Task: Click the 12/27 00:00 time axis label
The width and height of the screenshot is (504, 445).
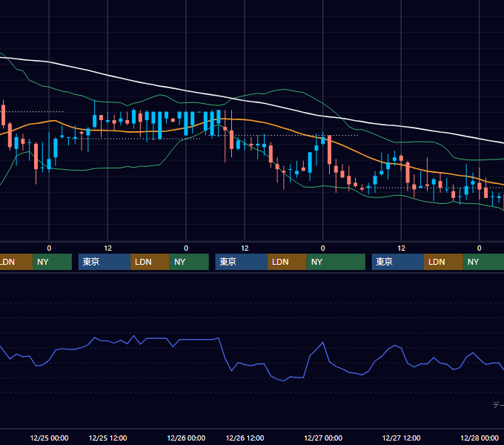Action: (x=323, y=438)
